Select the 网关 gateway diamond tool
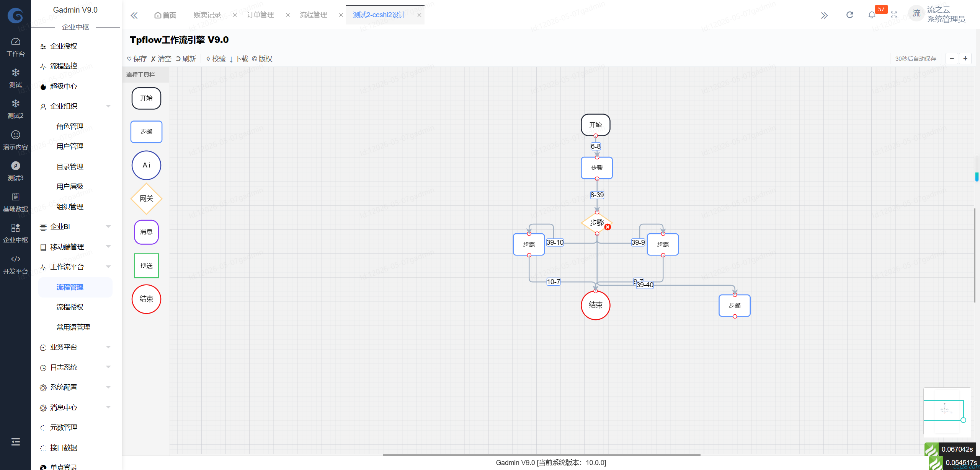The image size is (980, 470). 146,198
